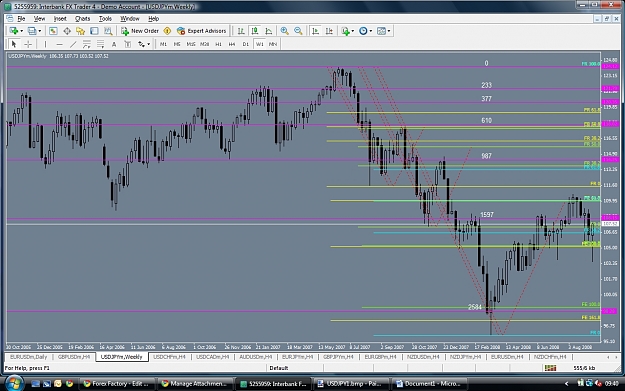Open the Periods clock icon
625x391 pixels.
(x=363, y=31)
